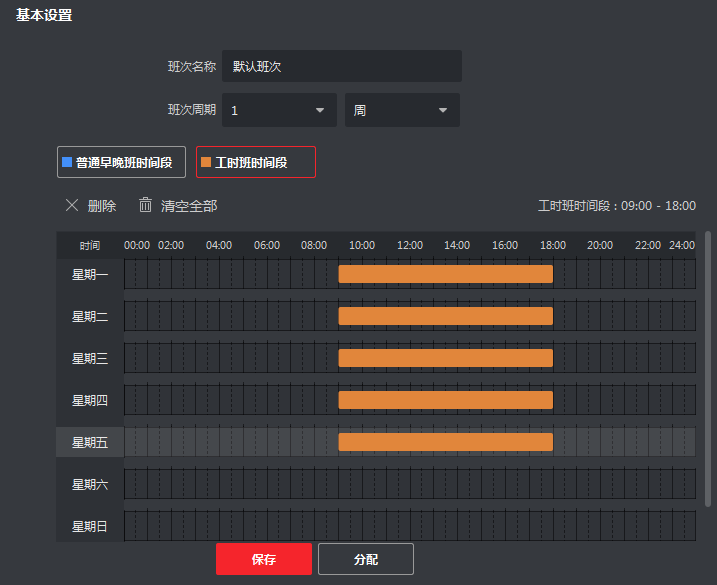The image size is (717, 585).
Task: Click the blue swatch for 普通早晚班时间段
Action: [67, 162]
